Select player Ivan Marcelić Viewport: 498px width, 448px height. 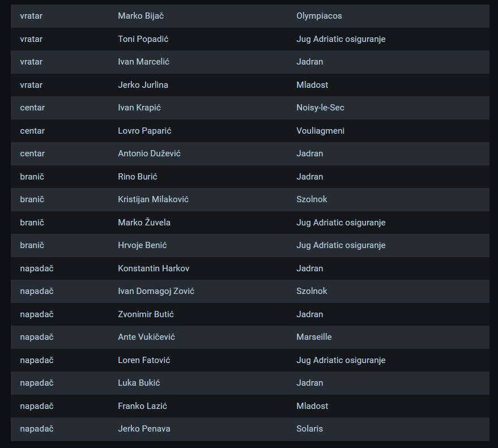click(143, 62)
